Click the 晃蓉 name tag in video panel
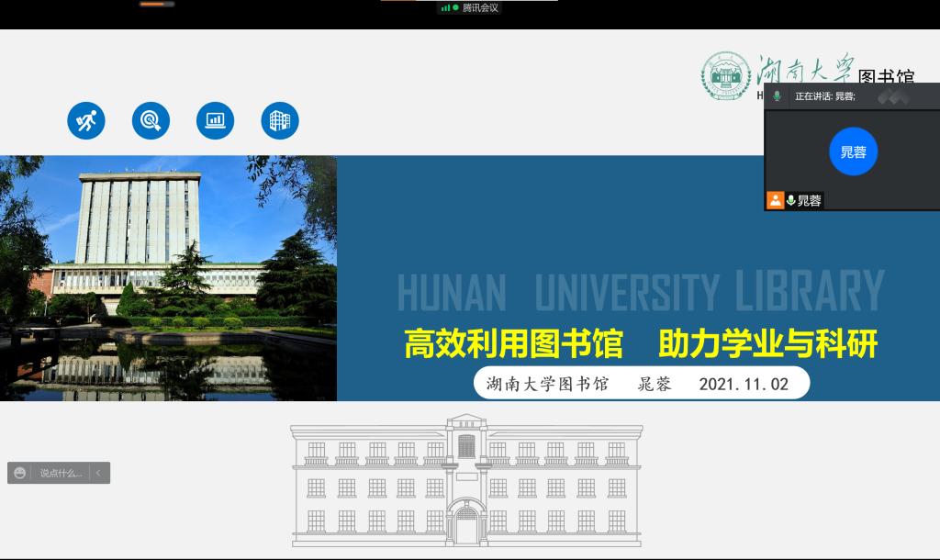Image resolution: width=940 pixels, height=560 pixels. 809,200
